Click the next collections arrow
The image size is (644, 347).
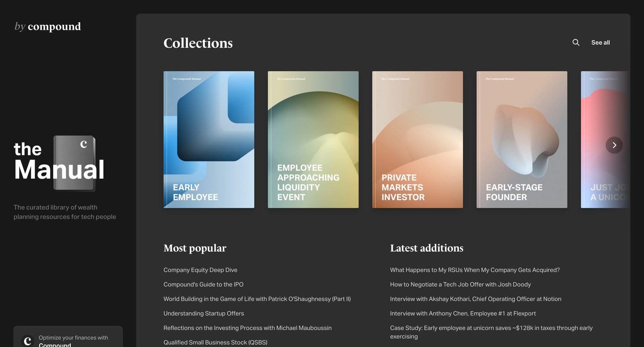(614, 145)
